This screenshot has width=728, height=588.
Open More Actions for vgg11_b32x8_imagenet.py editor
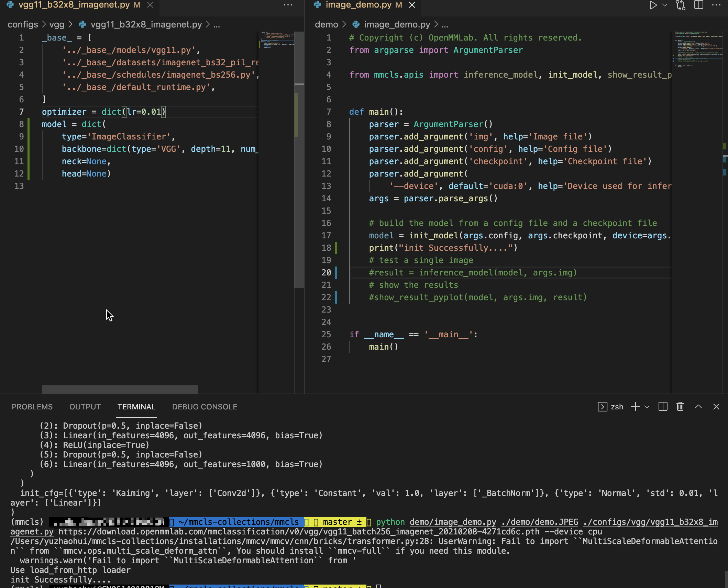(x=288, y=5)
